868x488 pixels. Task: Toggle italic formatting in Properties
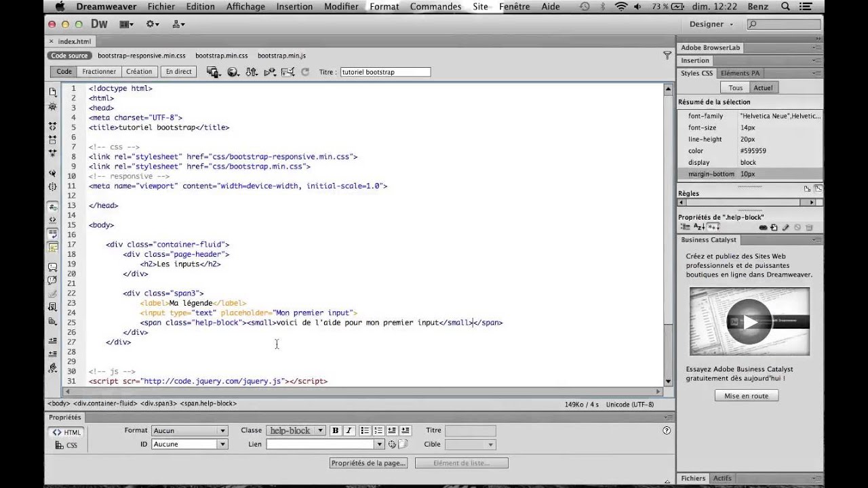click(x=349, y=430)
